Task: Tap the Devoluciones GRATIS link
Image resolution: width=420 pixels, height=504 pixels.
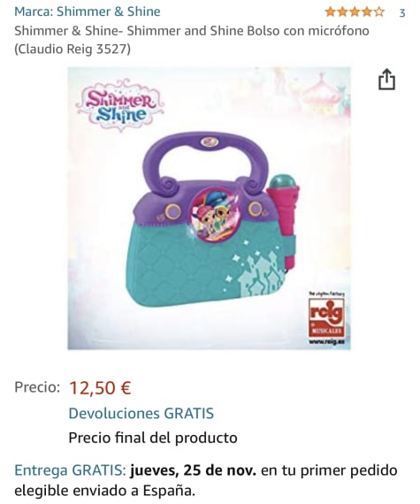Action: (141, 413)
